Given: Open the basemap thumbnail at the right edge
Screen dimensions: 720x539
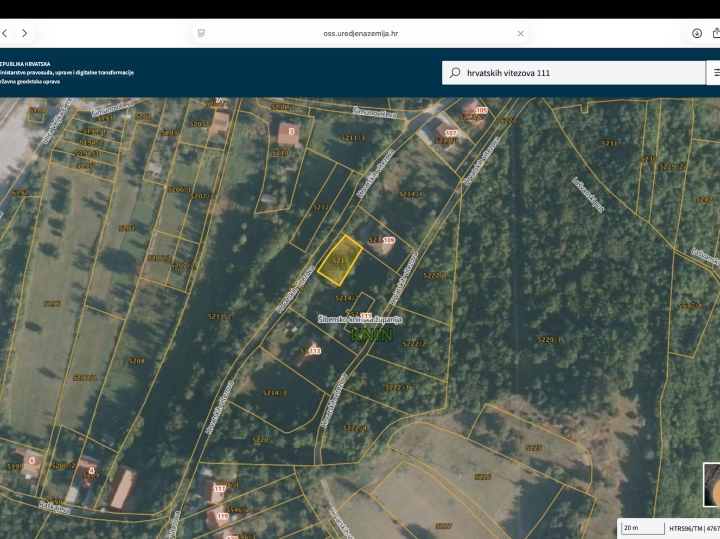Looking at the screenshot, I should pos(711,485).
